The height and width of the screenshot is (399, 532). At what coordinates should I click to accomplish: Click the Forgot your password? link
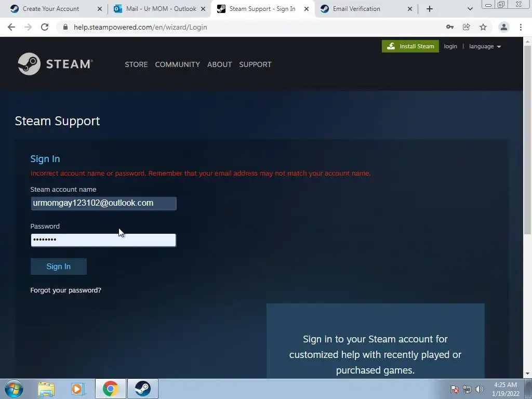click(65, 290)
